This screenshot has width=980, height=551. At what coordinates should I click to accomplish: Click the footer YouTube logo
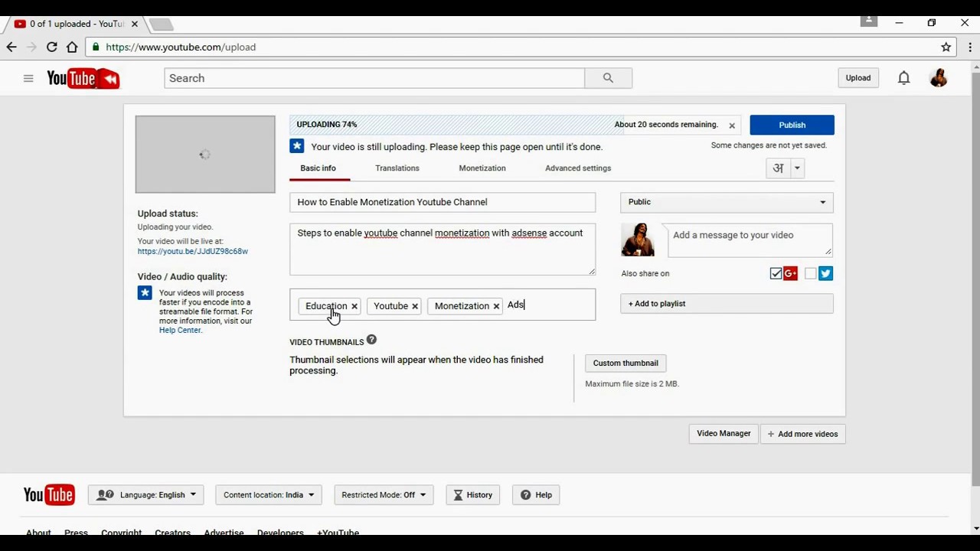(49, 494)
